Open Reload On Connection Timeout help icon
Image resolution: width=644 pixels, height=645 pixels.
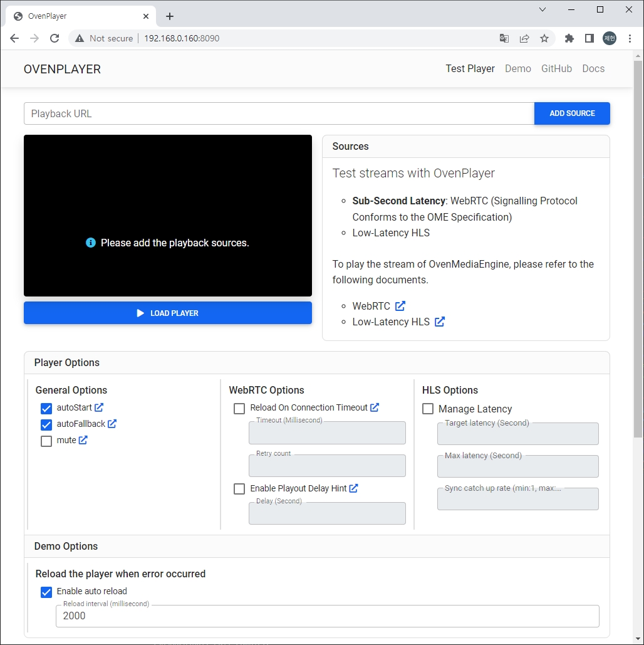pyautogui.click(x=375, y=407)
